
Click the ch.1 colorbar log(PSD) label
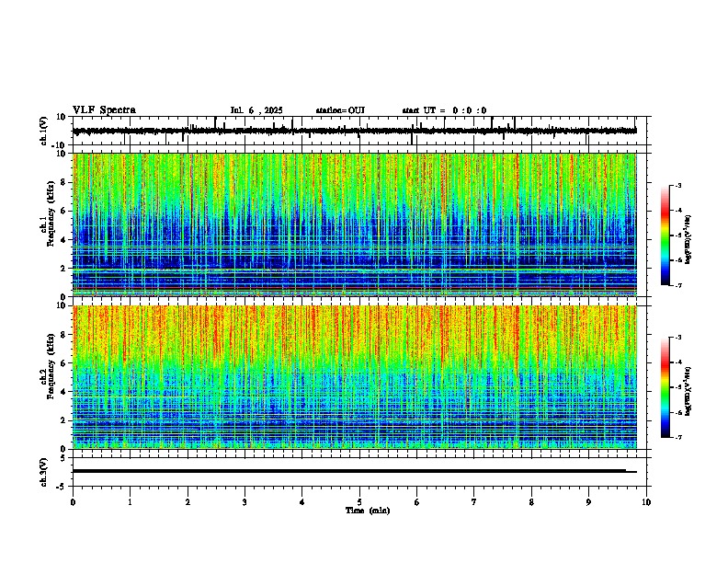click(x=688, y=239)
